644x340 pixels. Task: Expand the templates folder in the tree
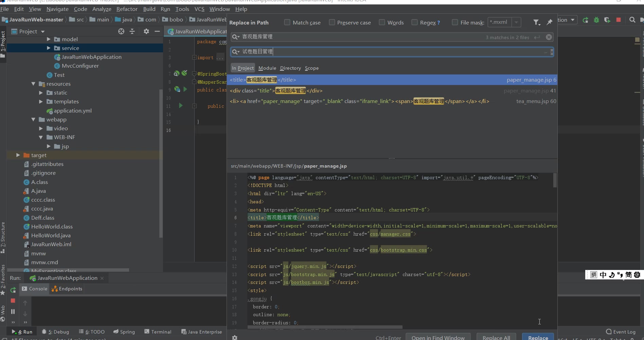[x=41, y=102]
